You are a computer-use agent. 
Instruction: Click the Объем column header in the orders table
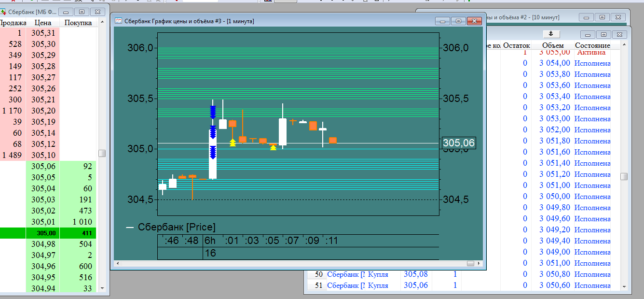point(553,45)
